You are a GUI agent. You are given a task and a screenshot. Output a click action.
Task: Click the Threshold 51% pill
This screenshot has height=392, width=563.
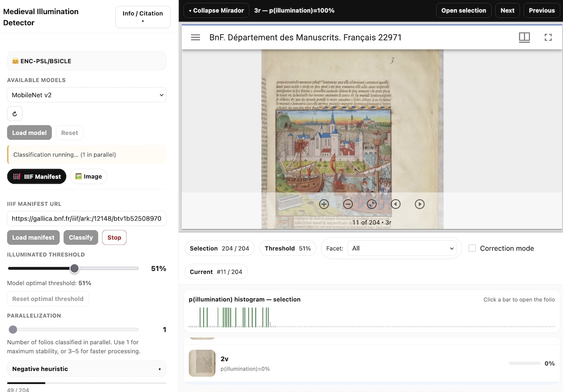[287, 248]
